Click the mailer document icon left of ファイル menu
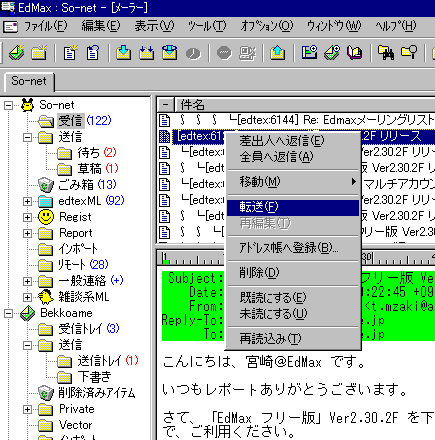Screen dimensions: 435x440 pos(10,26)
